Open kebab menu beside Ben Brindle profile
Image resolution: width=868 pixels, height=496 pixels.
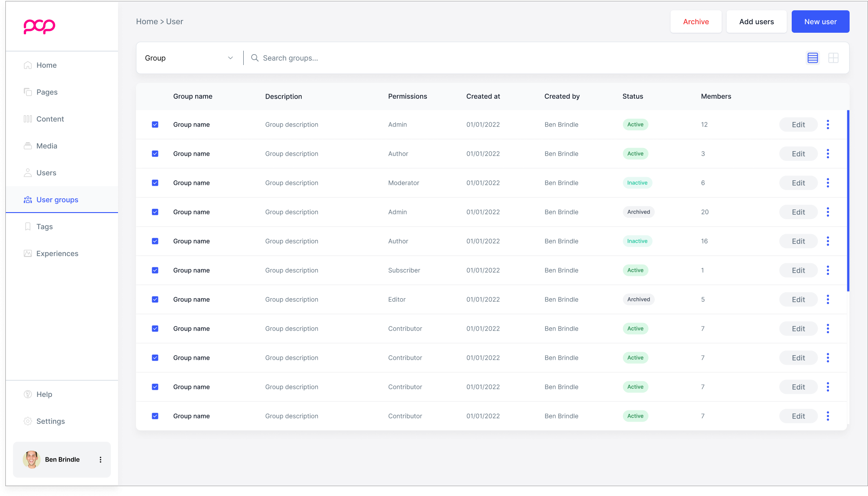point(101,460)
